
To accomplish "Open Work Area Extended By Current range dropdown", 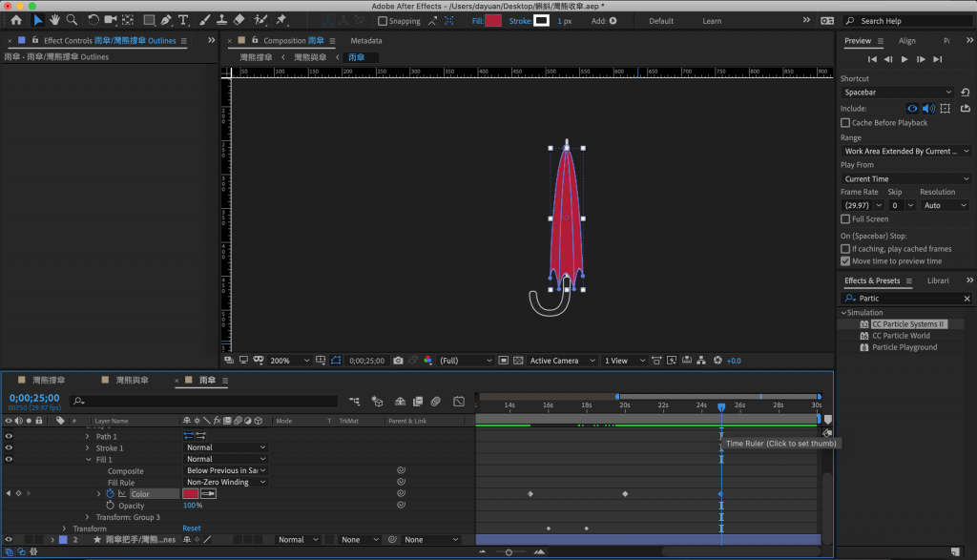I will [906, 152].
